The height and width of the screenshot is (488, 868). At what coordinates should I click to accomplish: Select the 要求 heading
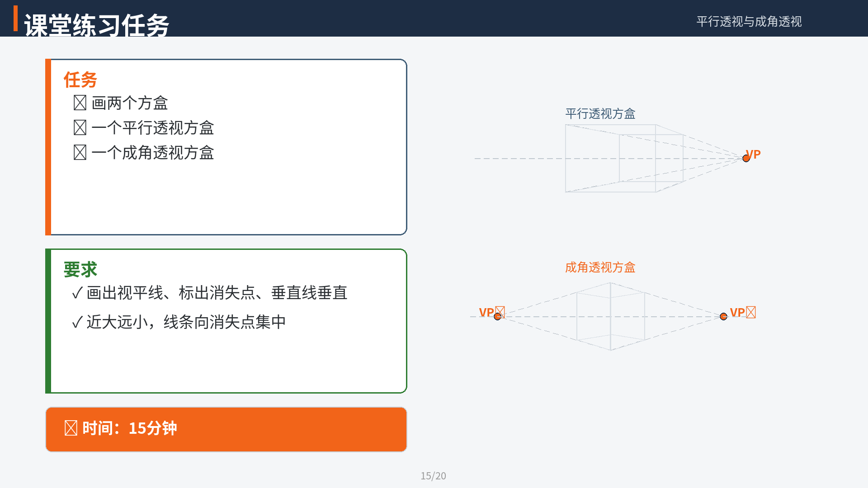pos(80,270)
